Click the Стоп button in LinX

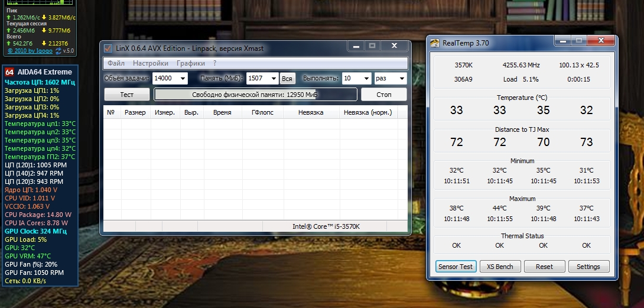[383, 94]
